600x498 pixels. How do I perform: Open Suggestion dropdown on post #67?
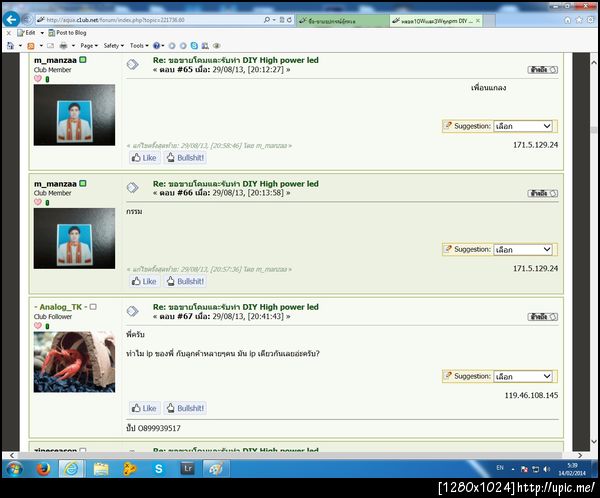(523, 376)
